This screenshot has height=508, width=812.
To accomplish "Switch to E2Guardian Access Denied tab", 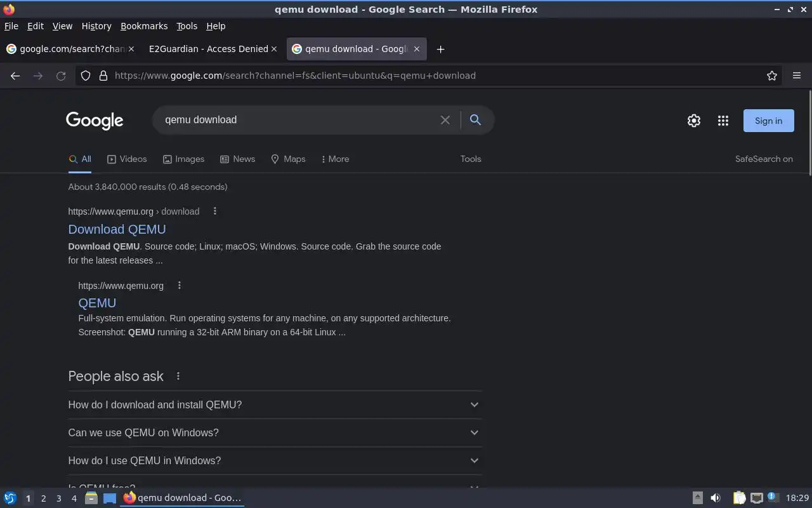I will pos(208,49).
